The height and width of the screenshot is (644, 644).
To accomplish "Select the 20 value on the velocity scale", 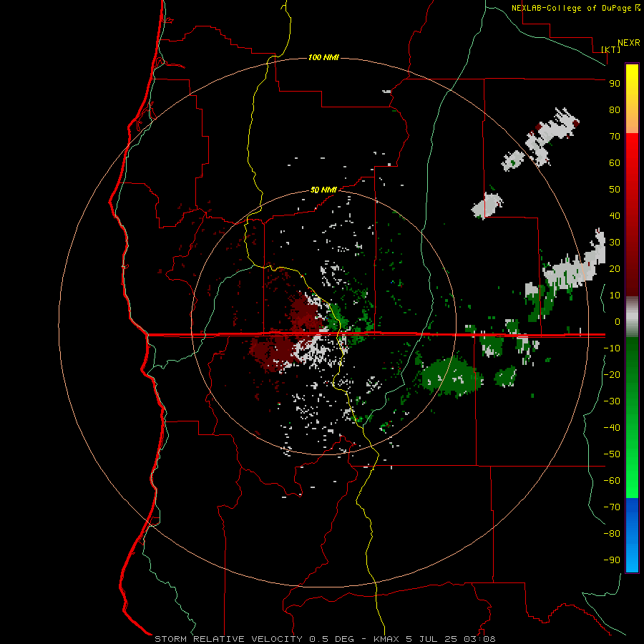I will click(615, 268).
